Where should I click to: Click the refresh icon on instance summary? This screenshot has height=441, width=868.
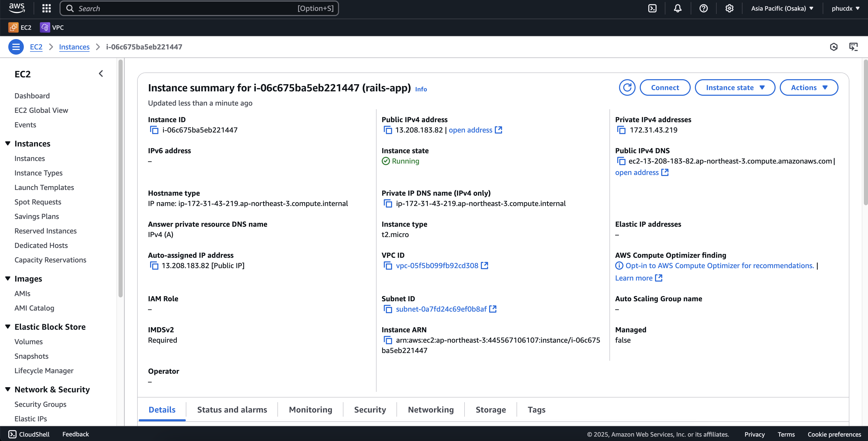click(627, 87)
